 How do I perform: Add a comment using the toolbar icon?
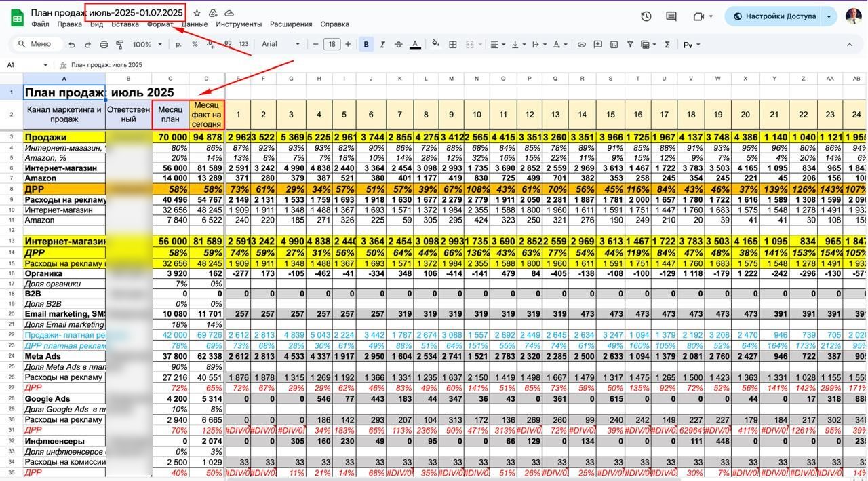tap(597, 45)
